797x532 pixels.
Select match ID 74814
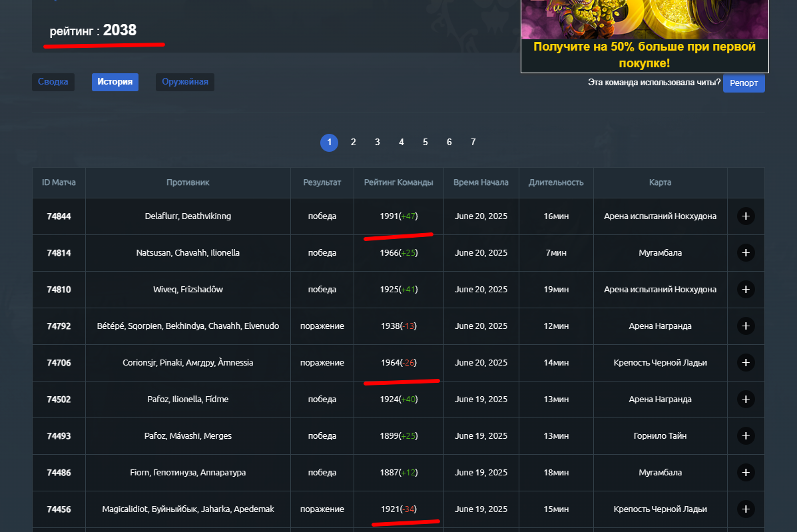click(x=59, y=252)
